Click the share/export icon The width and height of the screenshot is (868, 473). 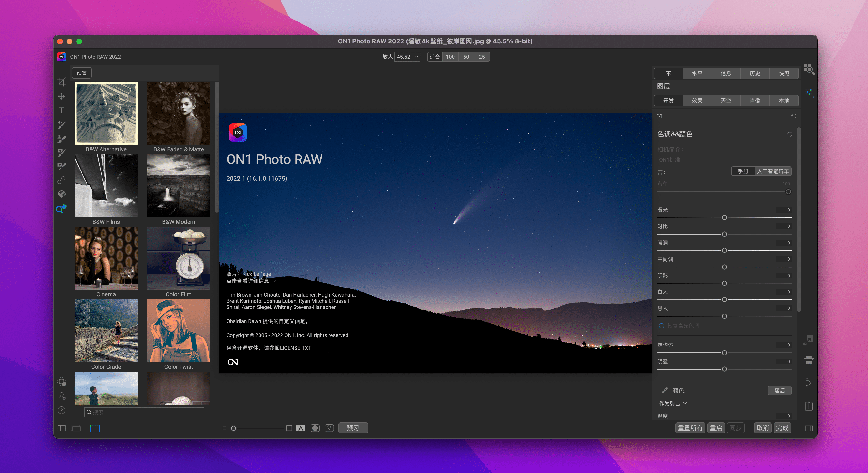(809, 406)
